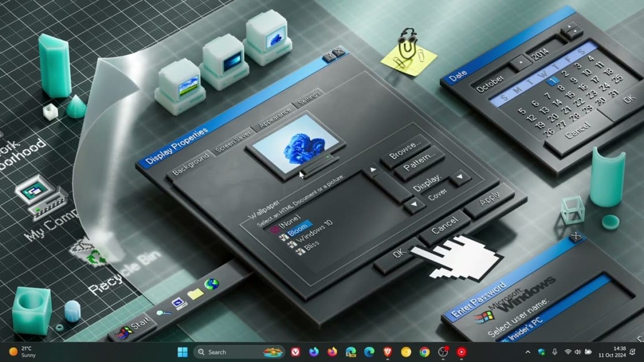Launch Firefox from the taskbar
This screenshot has width=644, height=362.
tap(332, 352)
